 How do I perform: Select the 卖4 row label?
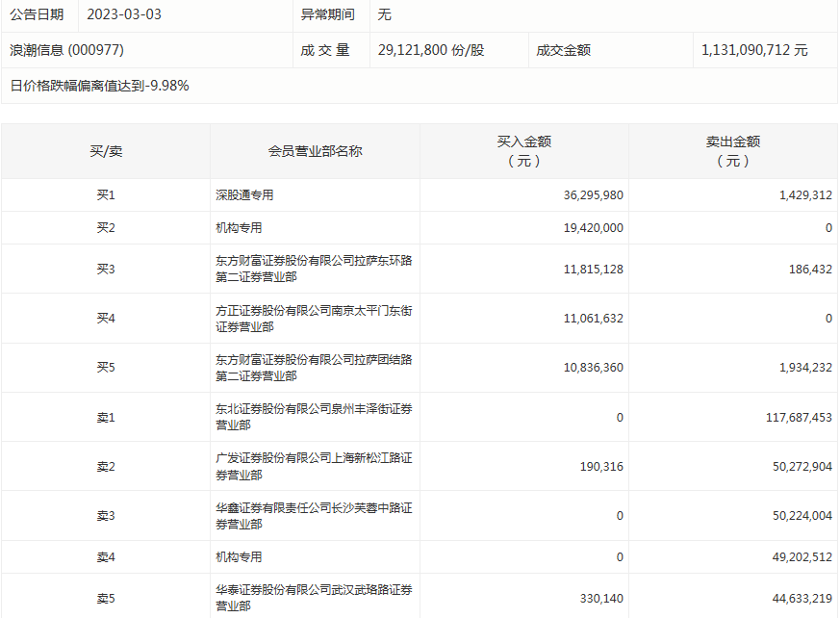click(x=106, y=557)
